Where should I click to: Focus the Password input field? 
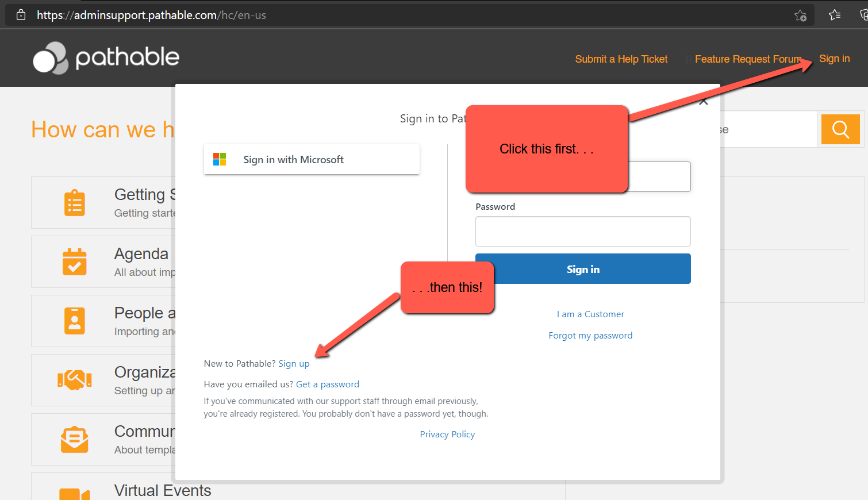pos(583,231)
